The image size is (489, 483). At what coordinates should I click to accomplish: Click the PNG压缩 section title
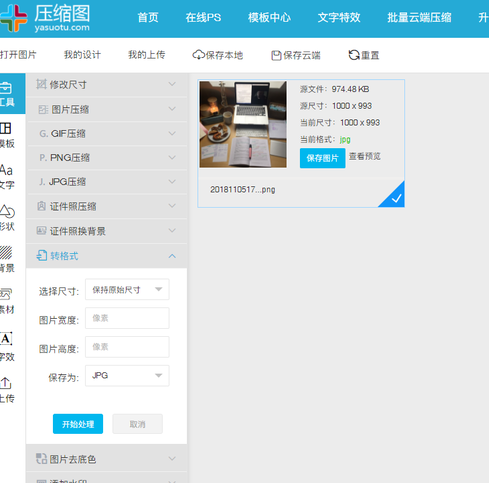click(x=70, y=158)
